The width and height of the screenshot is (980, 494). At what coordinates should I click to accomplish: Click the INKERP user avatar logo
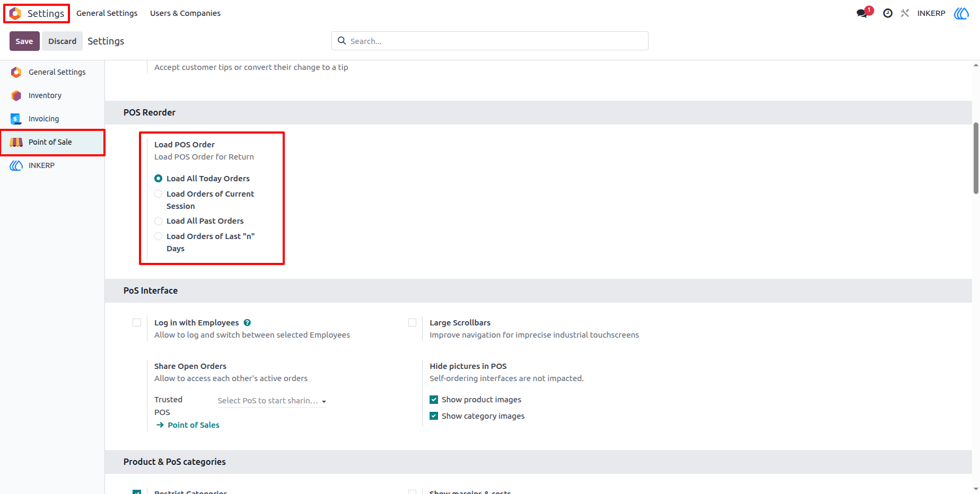(x=961, y=13)
